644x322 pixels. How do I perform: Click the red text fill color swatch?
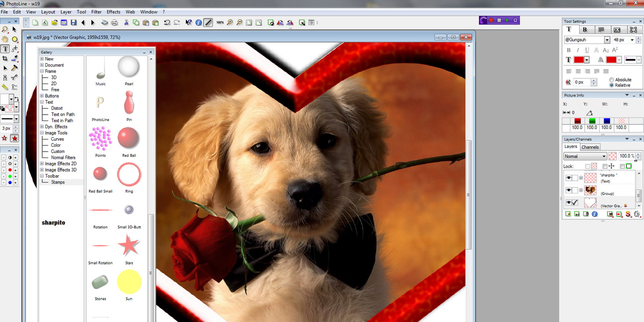click(578, 60)
